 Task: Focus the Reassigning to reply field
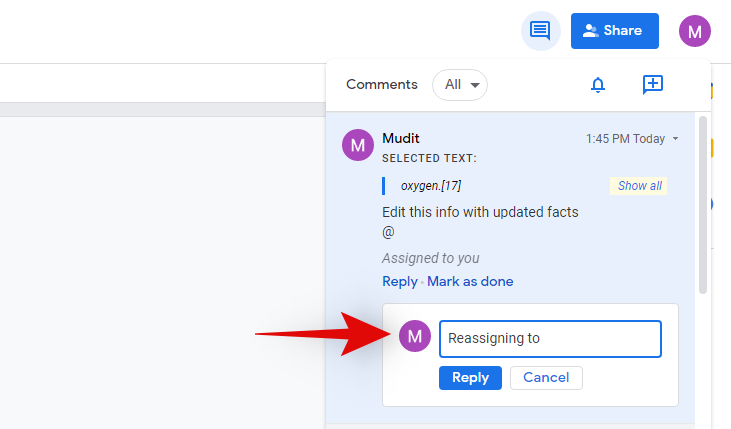point(550,338)
